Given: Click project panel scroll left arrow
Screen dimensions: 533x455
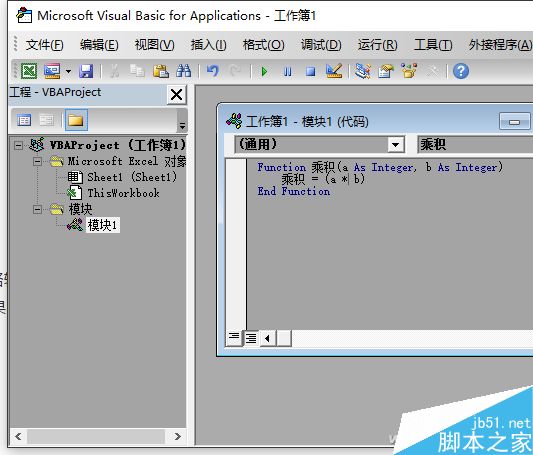Looking at the screenshot, I should [x=18, y=437].
